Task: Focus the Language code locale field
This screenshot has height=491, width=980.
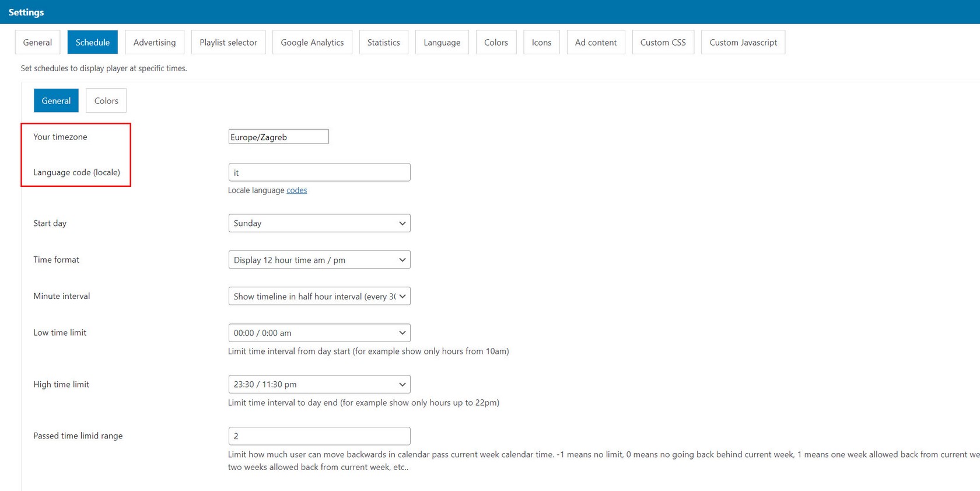Action: [319, 172]
